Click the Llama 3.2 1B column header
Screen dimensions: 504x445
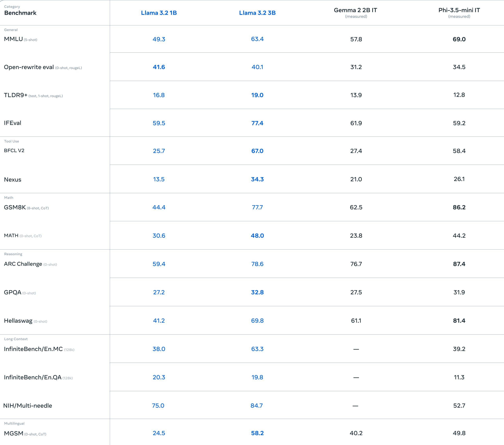coord(159,13)
